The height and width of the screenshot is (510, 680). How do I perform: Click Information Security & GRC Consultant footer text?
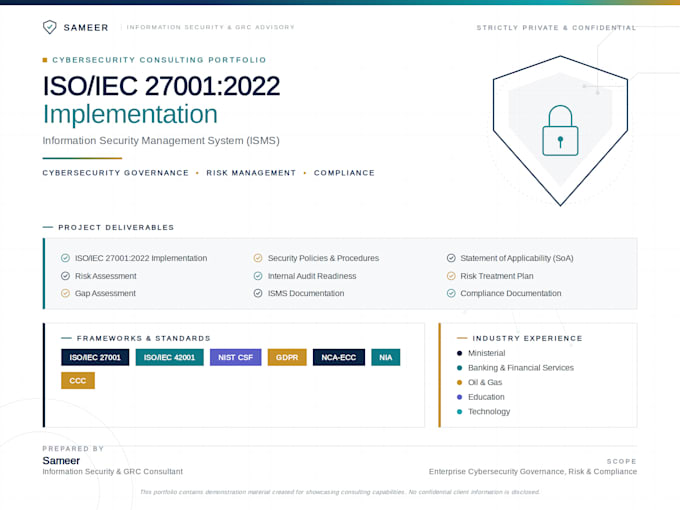113,471
